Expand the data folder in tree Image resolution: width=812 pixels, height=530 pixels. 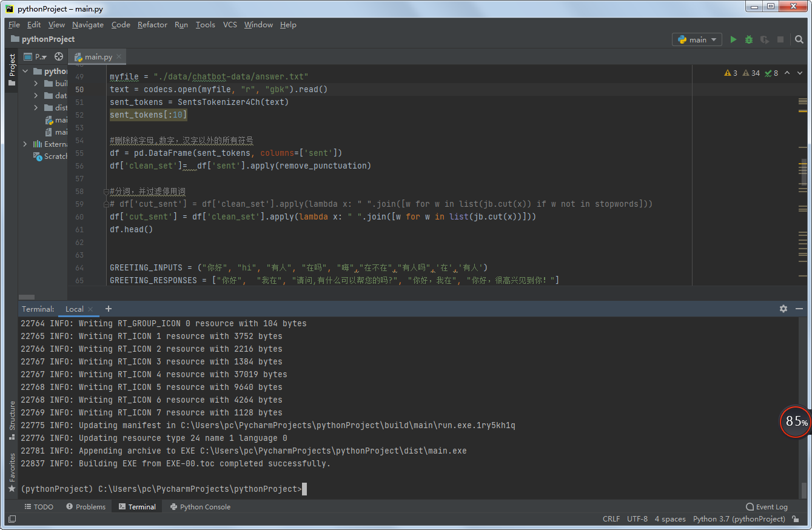pos(36,95)
